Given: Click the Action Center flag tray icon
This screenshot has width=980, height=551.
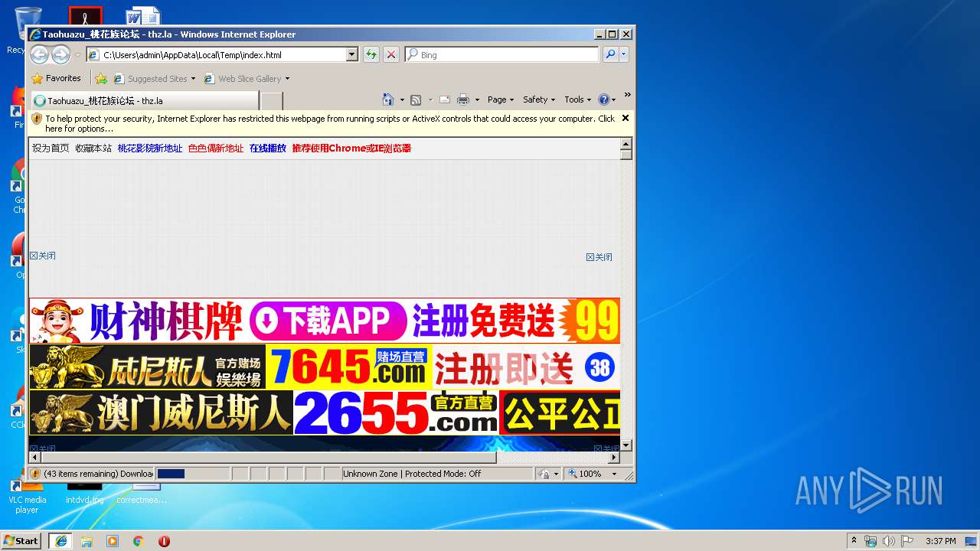Looking at the screenshot, I should [907, 541].
